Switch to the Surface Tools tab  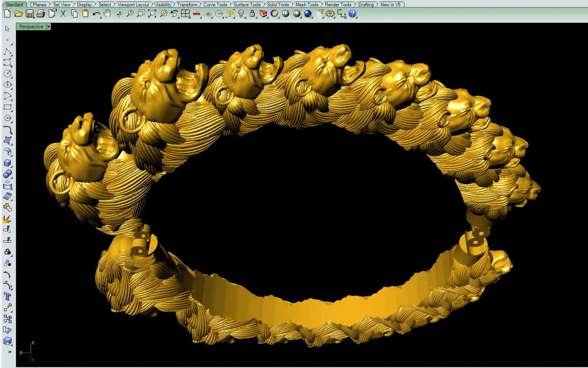[x=247, y=5]
